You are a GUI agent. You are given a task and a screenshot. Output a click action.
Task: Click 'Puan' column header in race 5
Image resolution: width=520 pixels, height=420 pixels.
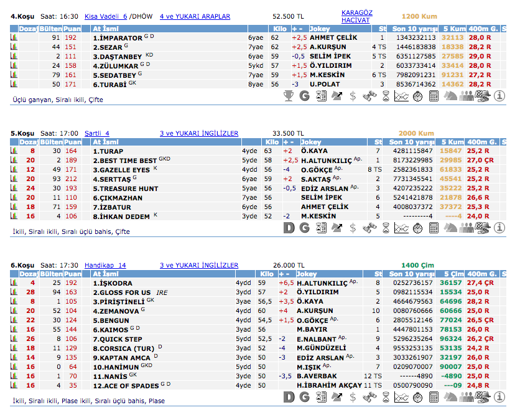(73, 142)
